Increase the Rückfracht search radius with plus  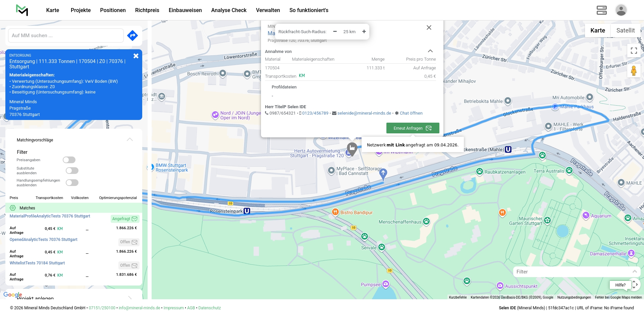364,31
